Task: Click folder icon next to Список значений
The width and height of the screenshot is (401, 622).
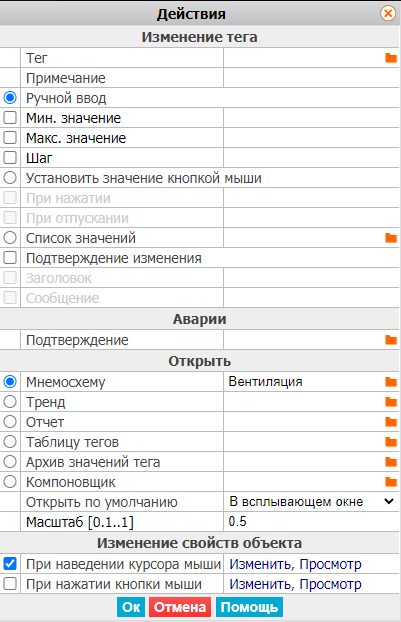Action: (x=391, y=238)
